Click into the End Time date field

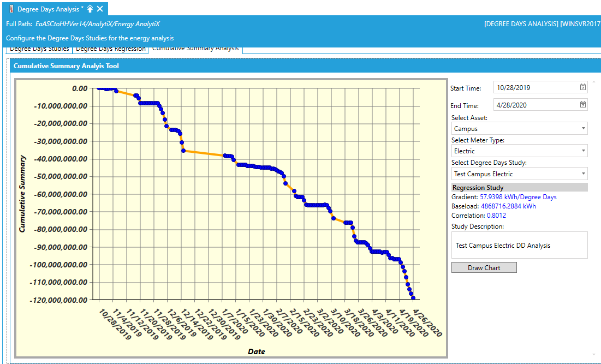(x=535, y=105)
